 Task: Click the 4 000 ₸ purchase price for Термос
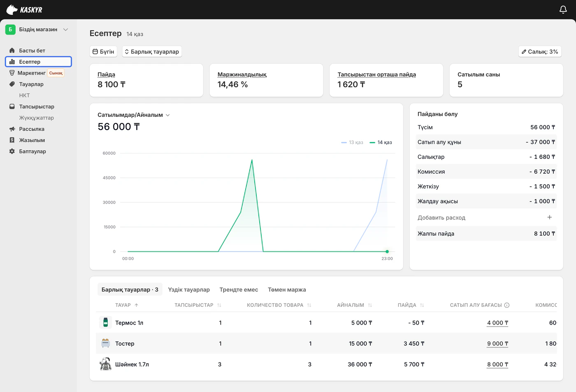pos(497,323)
